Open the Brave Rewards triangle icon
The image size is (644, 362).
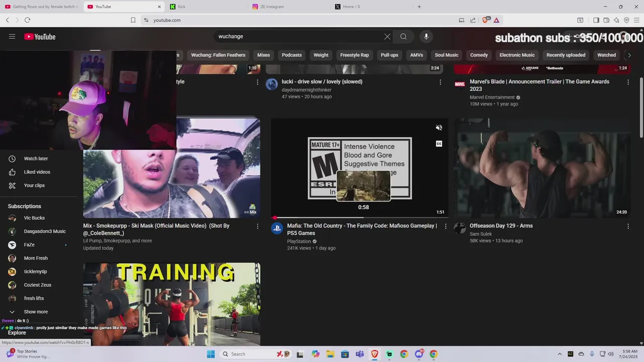pos(497,20)
